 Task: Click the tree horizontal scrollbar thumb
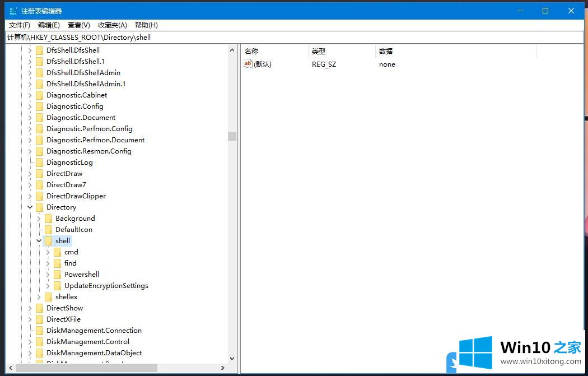(86, 368)
